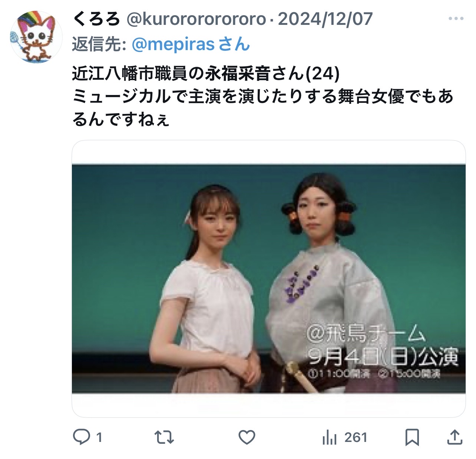Open view analytics bar chart icon
The image size is (476, 459).
tap(329, 437)
